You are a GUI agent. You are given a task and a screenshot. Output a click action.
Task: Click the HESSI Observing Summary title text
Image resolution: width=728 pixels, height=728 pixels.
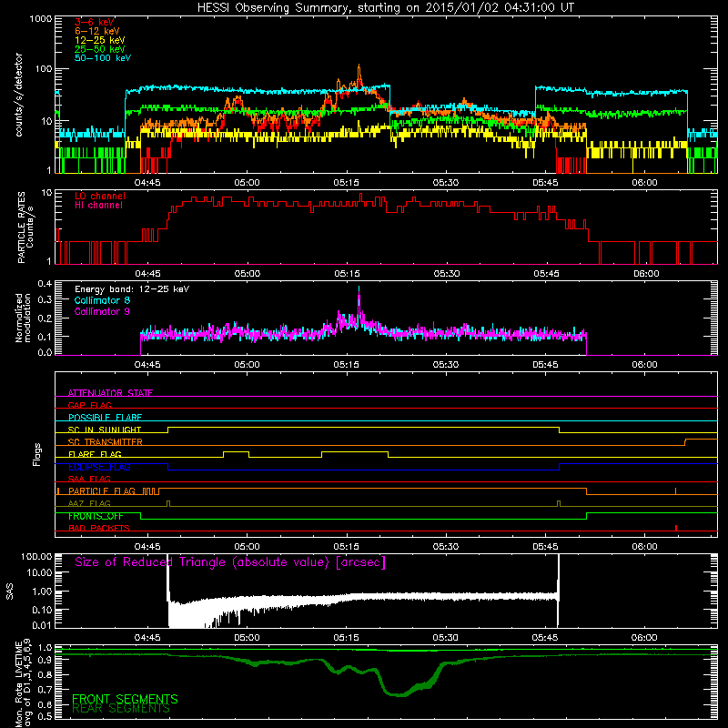pyautogui.click(x=385, y=7)
